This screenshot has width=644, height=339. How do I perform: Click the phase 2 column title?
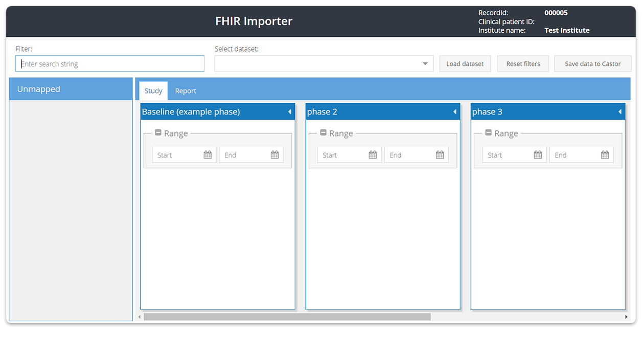(x=322, y=111)
